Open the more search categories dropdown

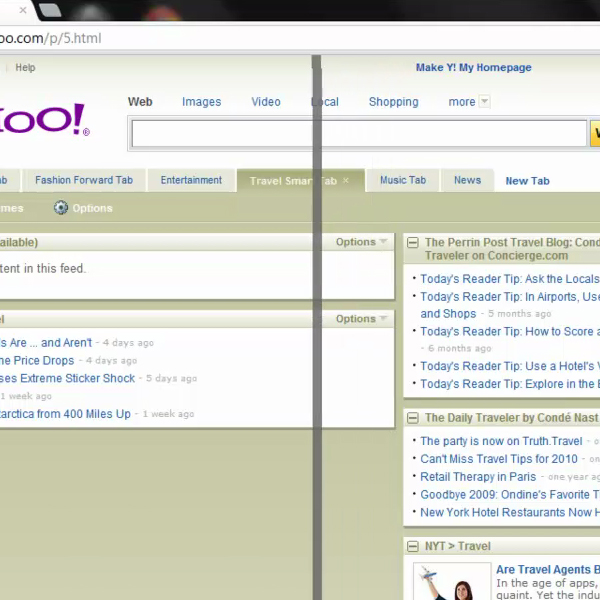point(484,101)
